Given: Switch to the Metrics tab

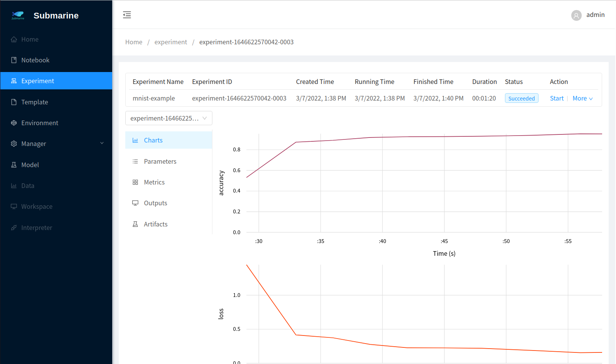Looking at the screenshot, I should [x=154, y=182].
